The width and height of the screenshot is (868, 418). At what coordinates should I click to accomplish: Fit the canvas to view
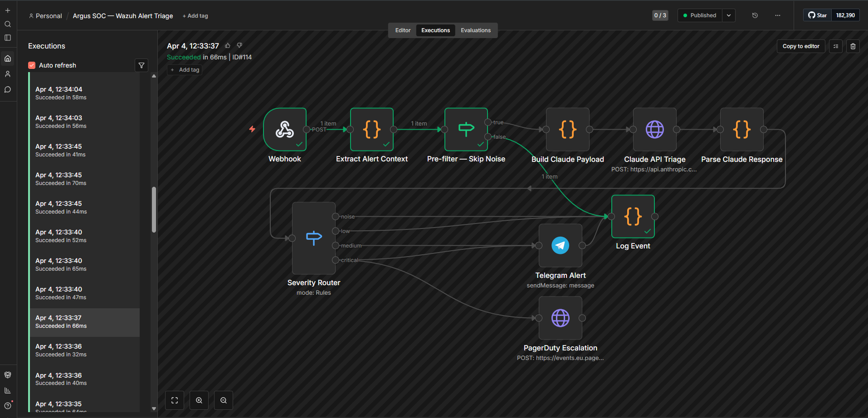click(x=175, y=400)
